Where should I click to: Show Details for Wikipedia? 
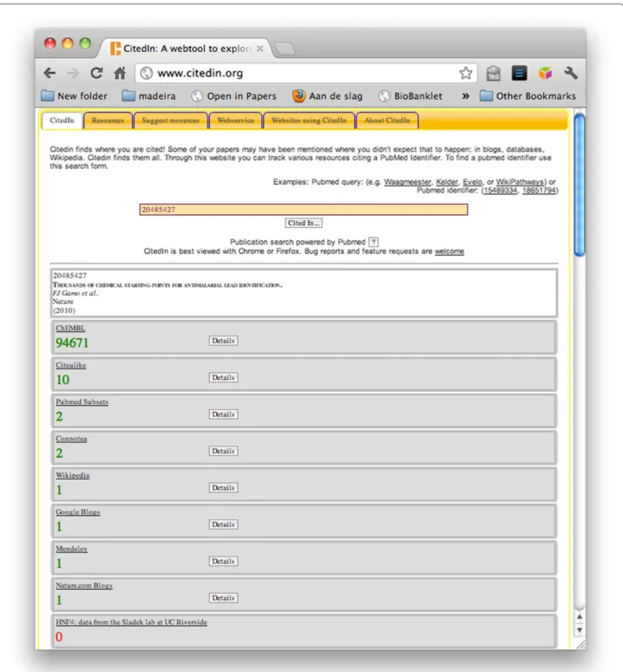point(223,487)
